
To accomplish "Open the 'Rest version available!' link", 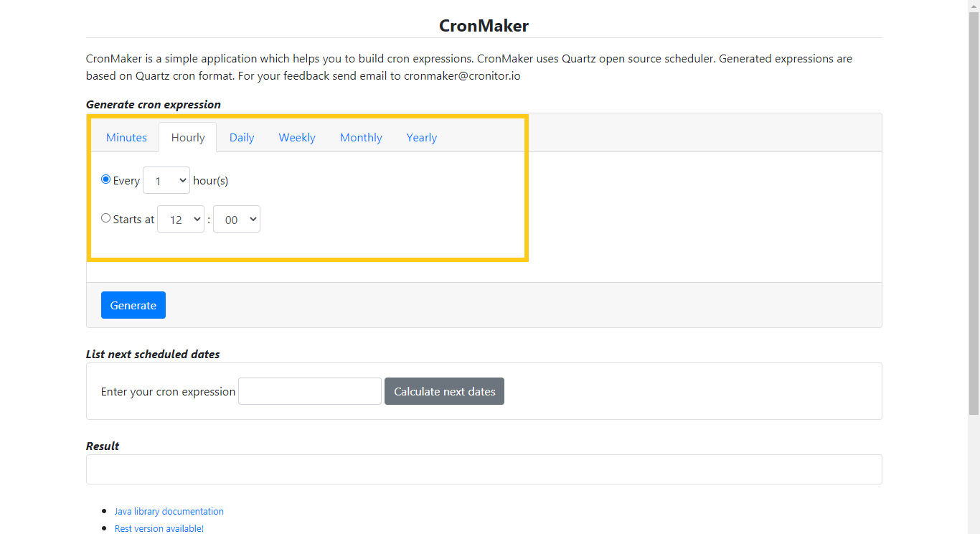I will (x=159, y=528).
